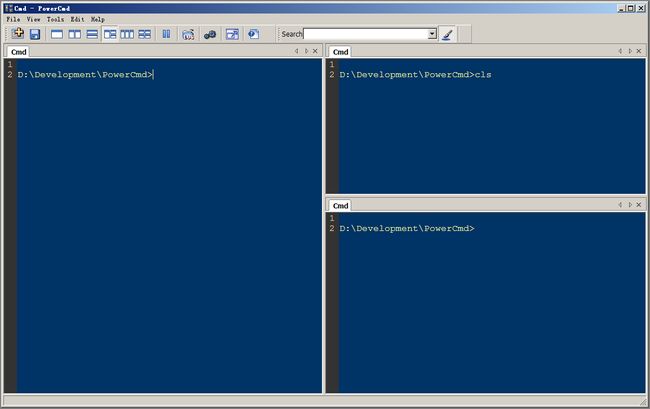This screenshot has width=650, height=409.
Task: Open the Help menu
Action: pos(98,19)
